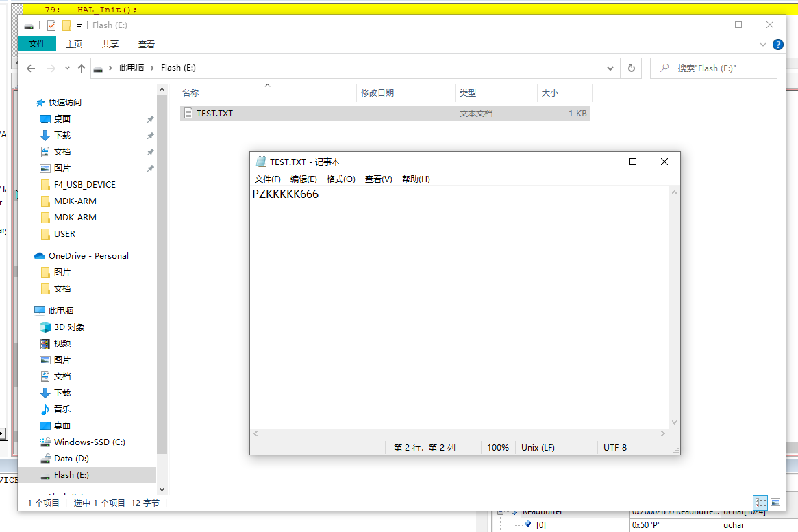Select 快速访问 in the navigation pane
Viewport: 798px width, 532px height.
64,102
